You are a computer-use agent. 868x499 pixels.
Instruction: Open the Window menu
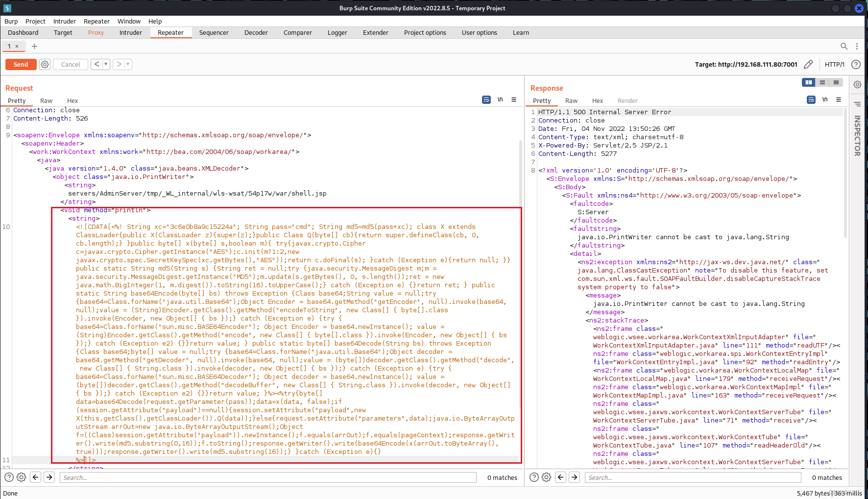129,21
